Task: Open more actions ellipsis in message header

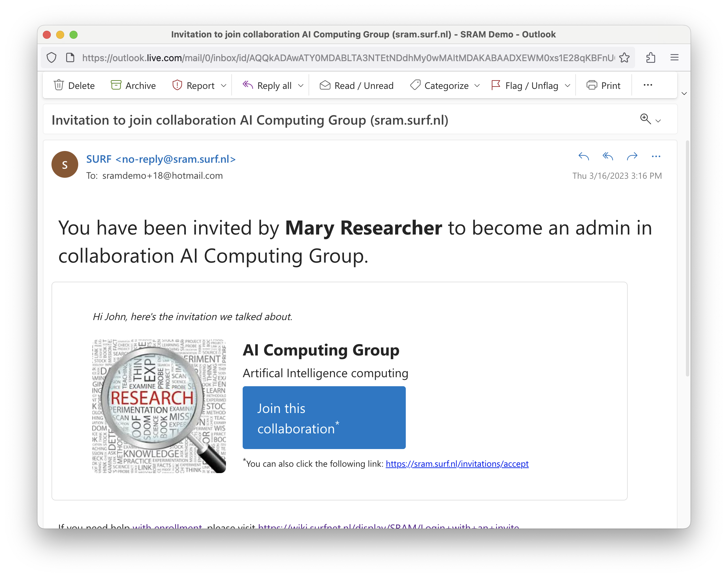Action: (656, 156)
